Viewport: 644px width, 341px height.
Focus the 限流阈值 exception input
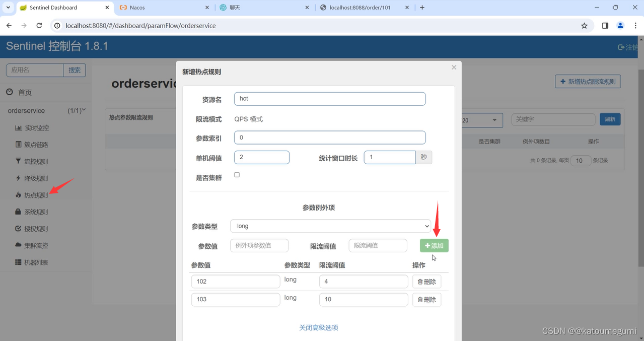point(378,245)
